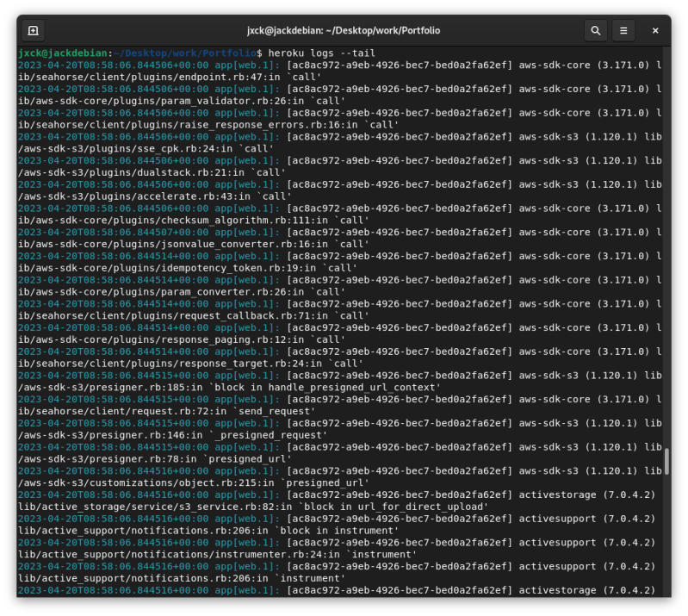Click the 'heroku logs --tail' command text
The image size is (688, 616).
tap(322, 53)
